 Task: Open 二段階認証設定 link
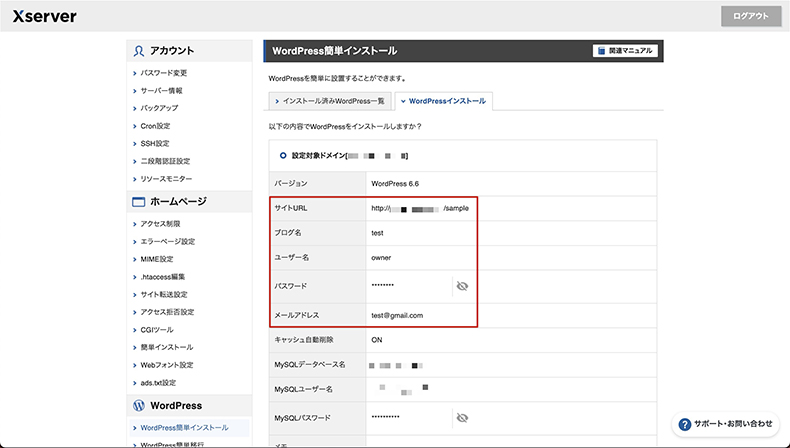165,161
